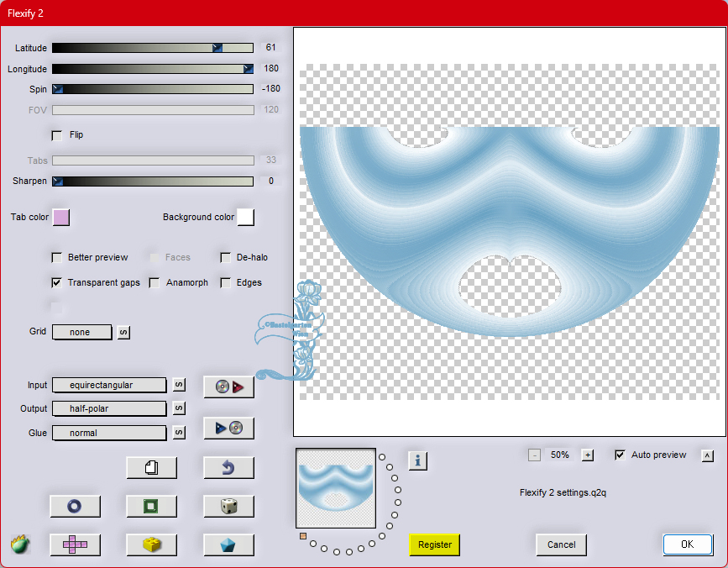728x568 pixels.
Task: Open the Output half-polar dropdown
Action: coord(109,408)
